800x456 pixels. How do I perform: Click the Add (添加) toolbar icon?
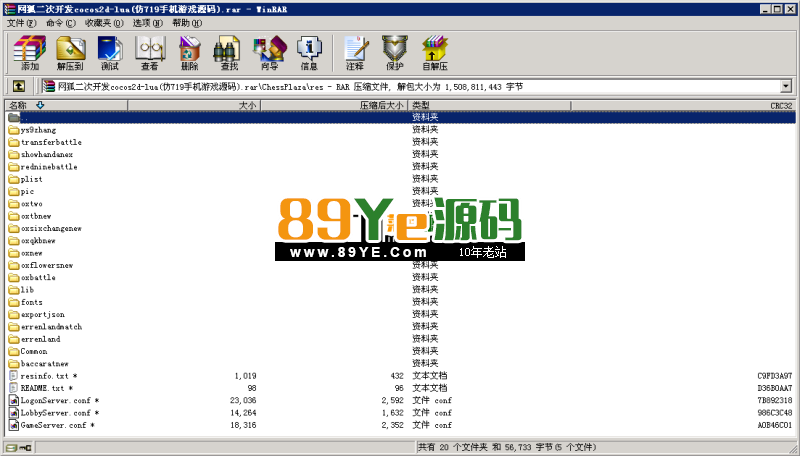(30, 52)
